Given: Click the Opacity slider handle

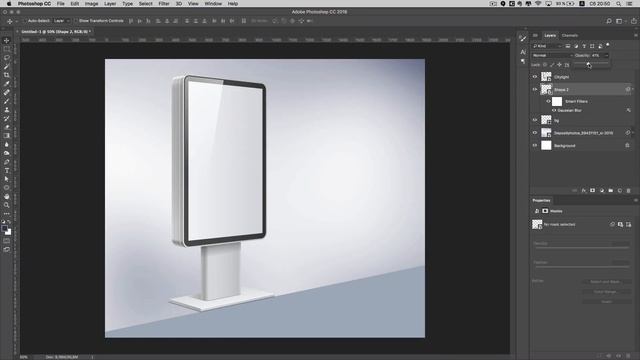Looking at the screenshot, I should click(x=588, y=63).
